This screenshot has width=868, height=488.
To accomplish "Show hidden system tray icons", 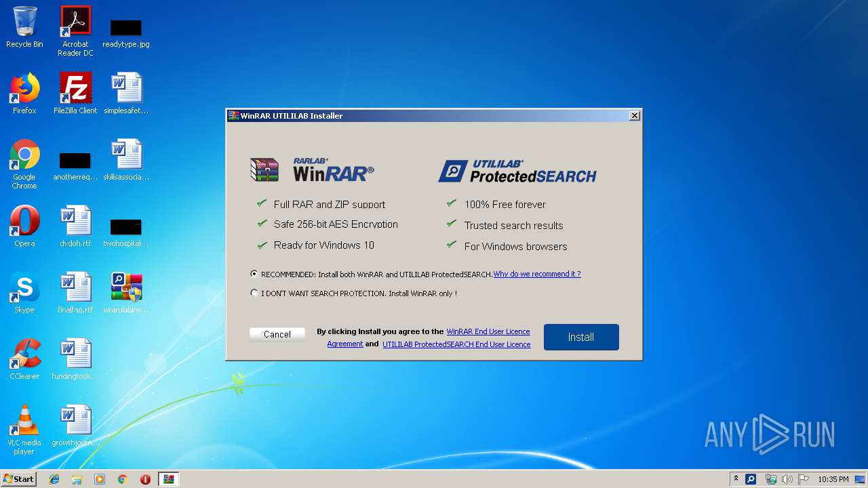I will click(736, 479).
